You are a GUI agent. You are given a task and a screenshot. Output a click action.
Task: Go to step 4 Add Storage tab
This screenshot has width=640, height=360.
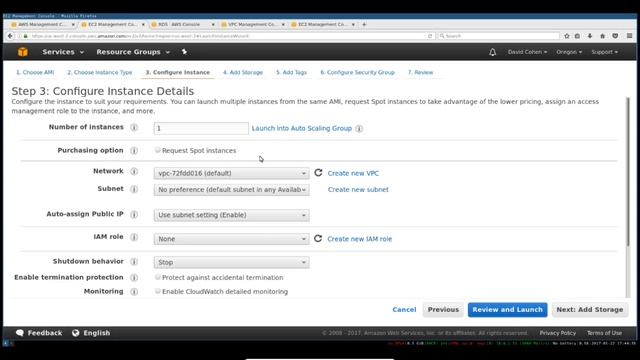coord(243,72)
